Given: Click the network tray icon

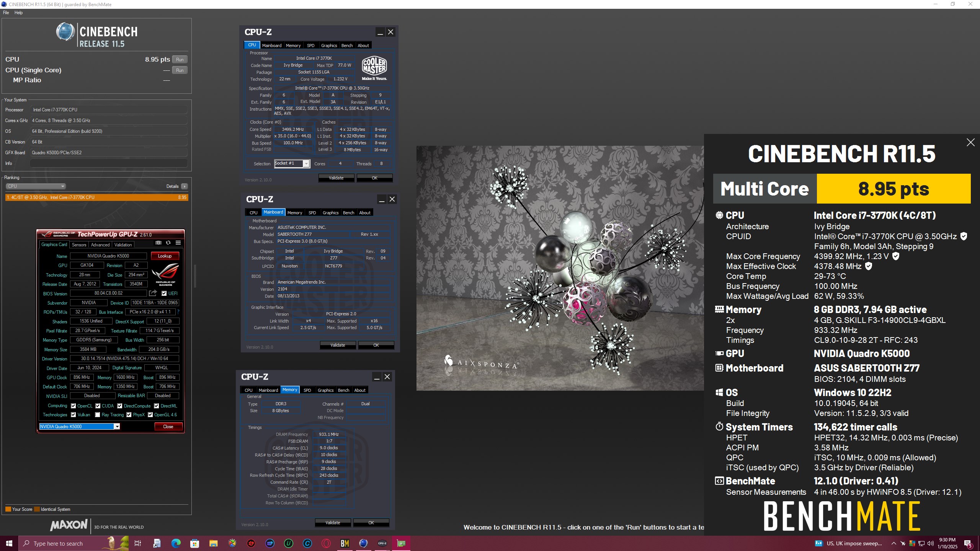Looking at the screenshot, I should click(x=921, y=543).
